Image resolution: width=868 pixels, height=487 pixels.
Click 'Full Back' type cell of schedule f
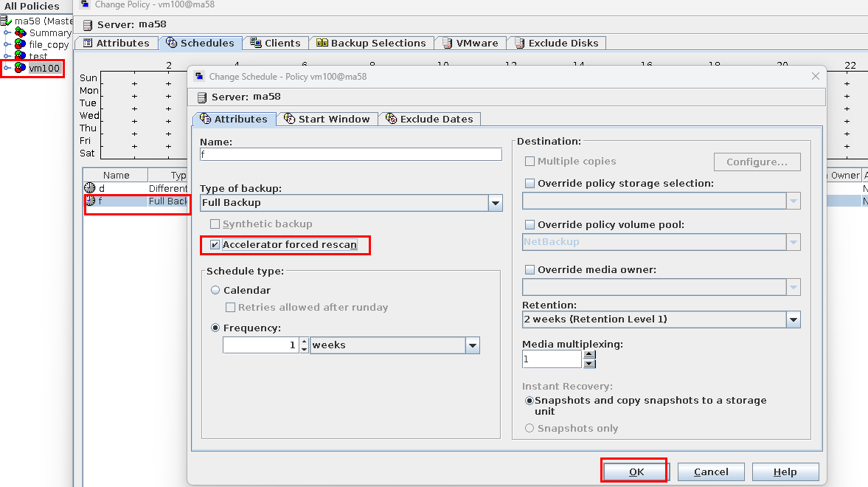point(167,201)
